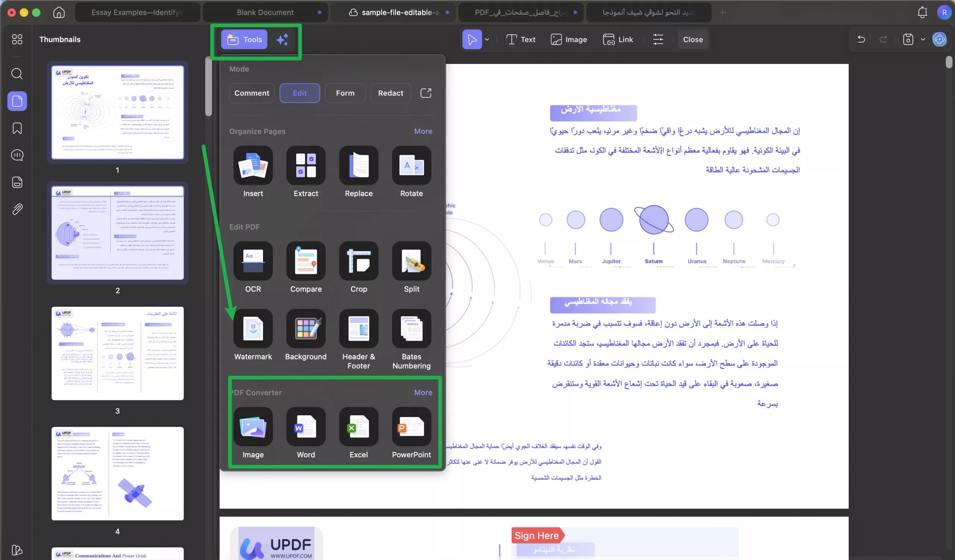Open the bookmarks sidebar panel
This screenshot has height=560, width=955.
click(x=17, y=128)
